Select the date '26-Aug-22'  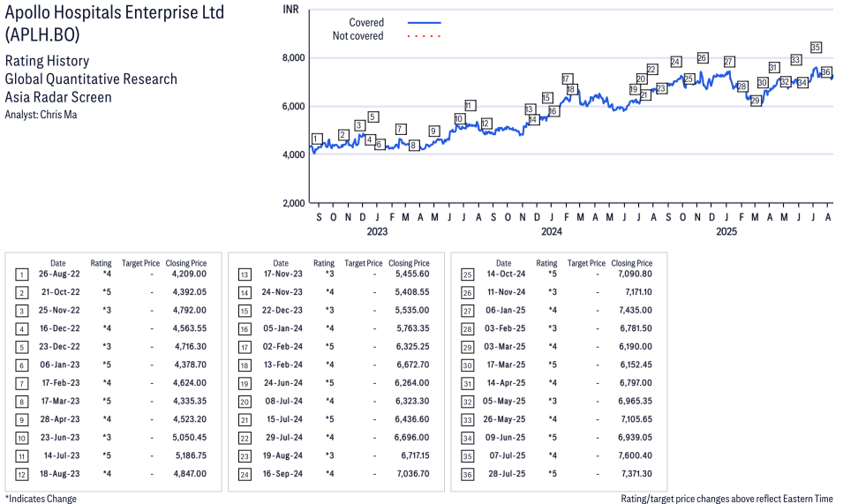(59, 274)
